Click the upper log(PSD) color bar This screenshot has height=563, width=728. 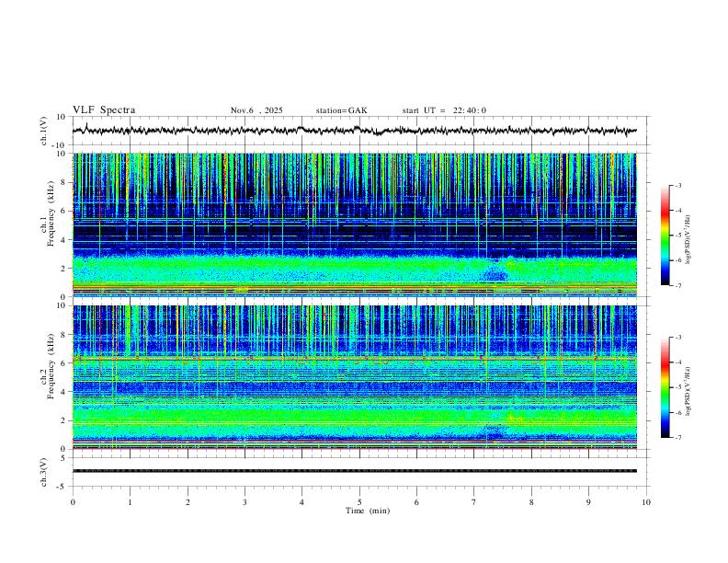tap(665, 236)
